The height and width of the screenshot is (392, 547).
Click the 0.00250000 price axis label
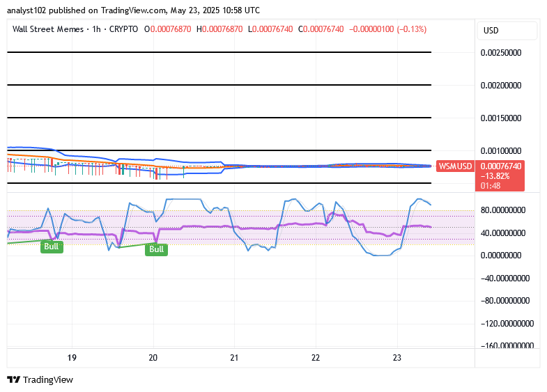500,53
